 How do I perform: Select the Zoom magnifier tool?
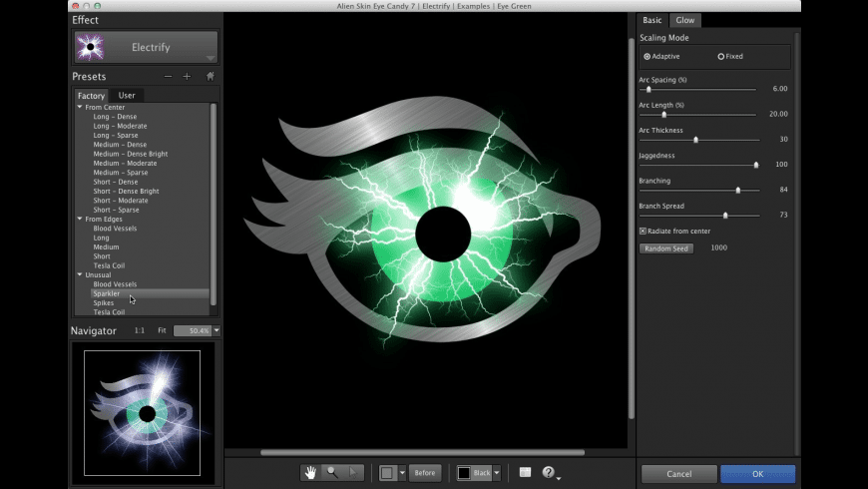[x=332, y=472]
